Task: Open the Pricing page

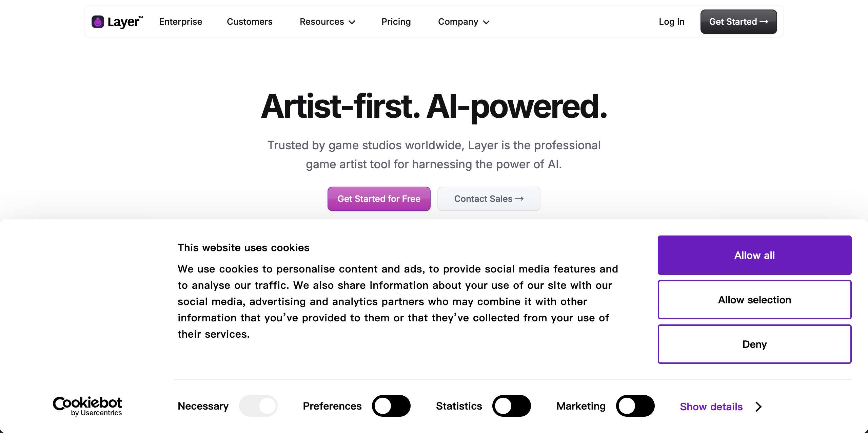Action: 396,22
